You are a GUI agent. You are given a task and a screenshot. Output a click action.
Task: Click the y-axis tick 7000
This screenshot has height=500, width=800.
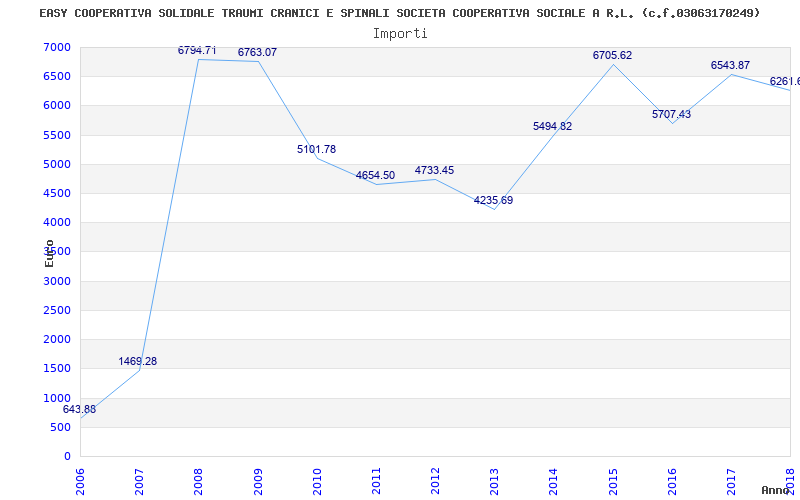58,47
